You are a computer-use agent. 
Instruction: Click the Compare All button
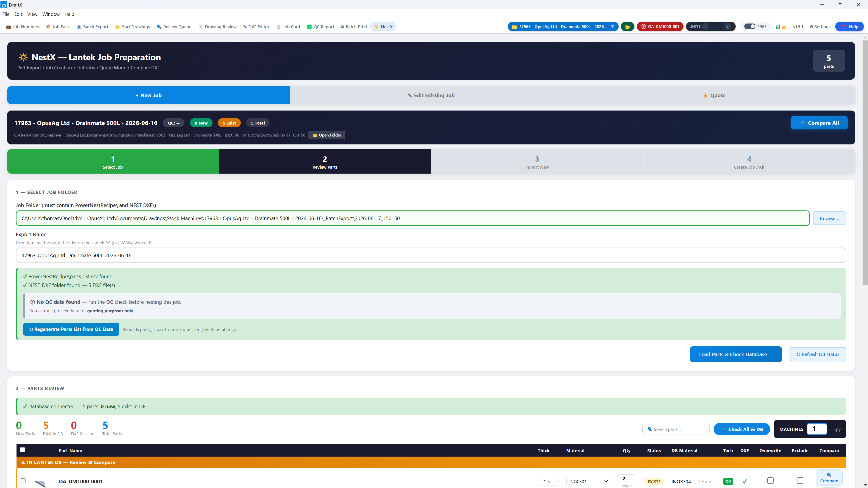pos(819,123)
